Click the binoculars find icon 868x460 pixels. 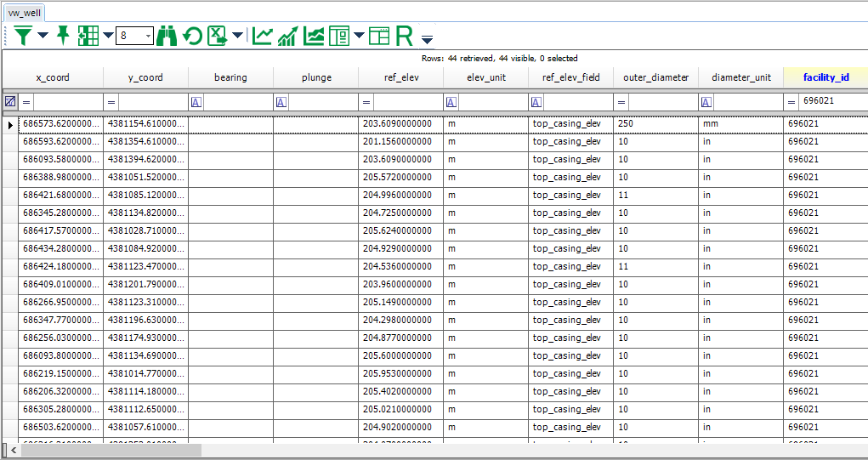pyautogui.click(x=167, y=36)
